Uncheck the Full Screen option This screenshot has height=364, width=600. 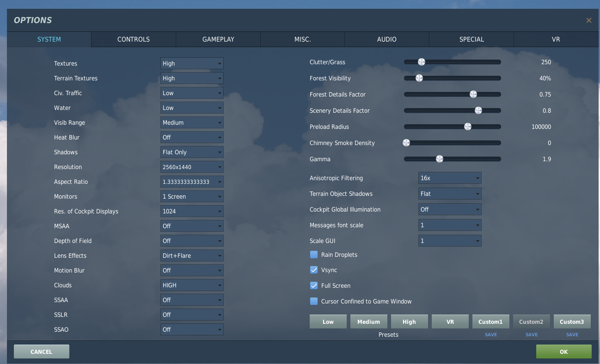(314, 285)
